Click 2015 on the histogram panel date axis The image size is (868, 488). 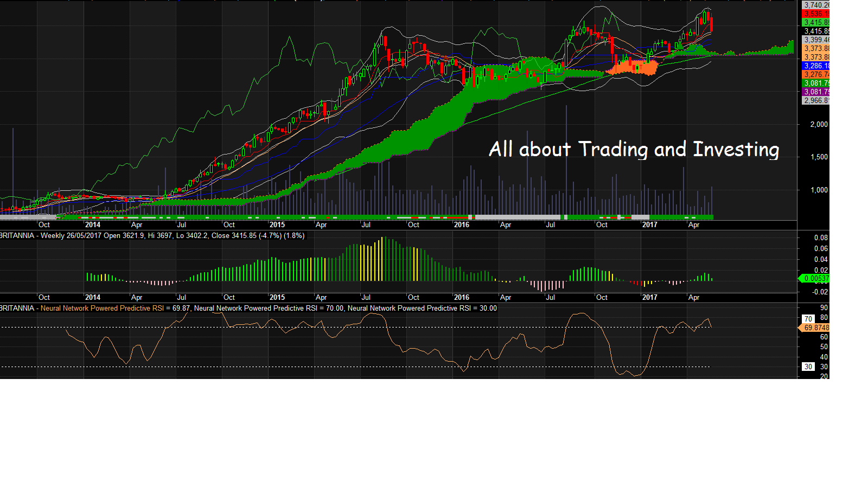(277, 298)
